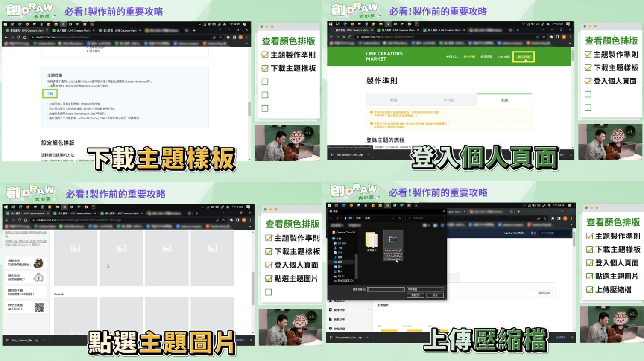Click 個人頁面 button in LINE Creators Market header
The height and width of the screenshot is (361, 644).
point(524,57)
